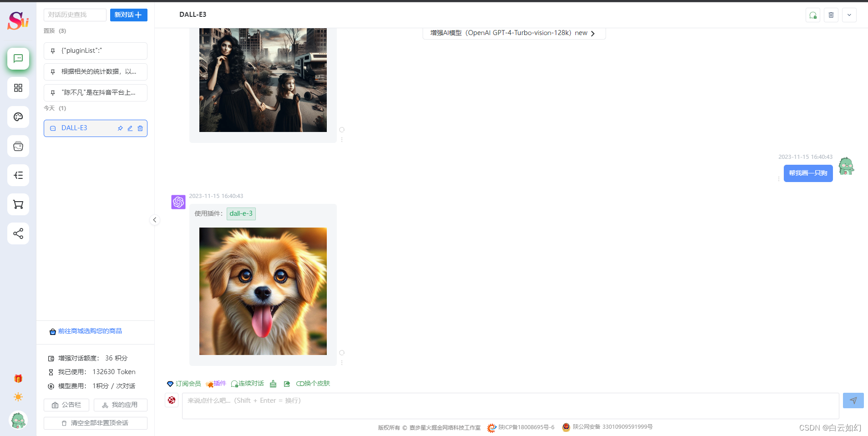Click the 帮我画一只狗 user message bubble
Viewport: 868px width, 436px height.
point(808,173)
